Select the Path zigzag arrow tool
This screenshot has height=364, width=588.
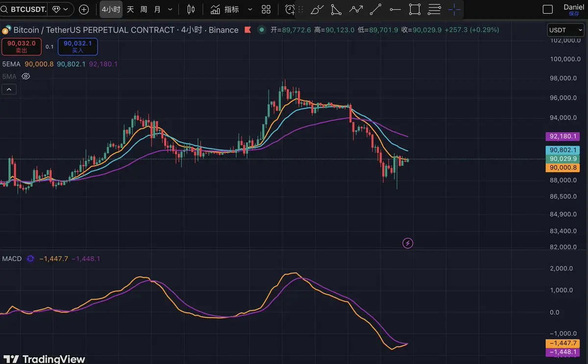356,9
